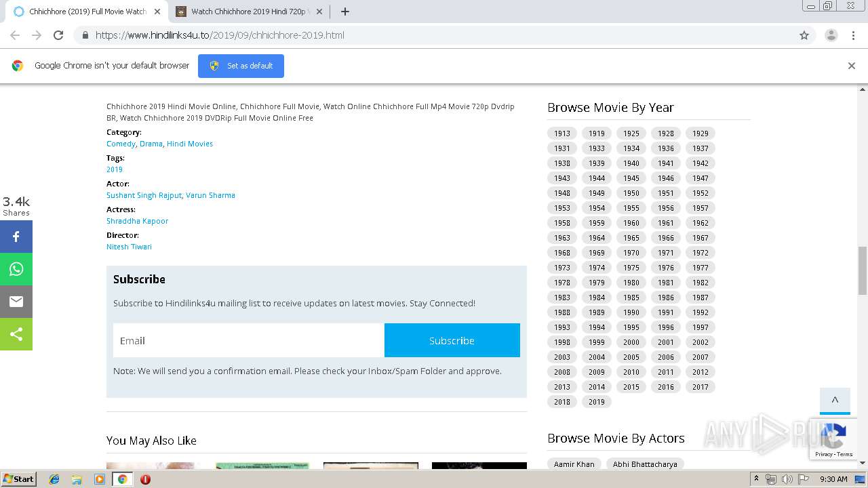Open File Explorer from taskbar

point(77,479)
